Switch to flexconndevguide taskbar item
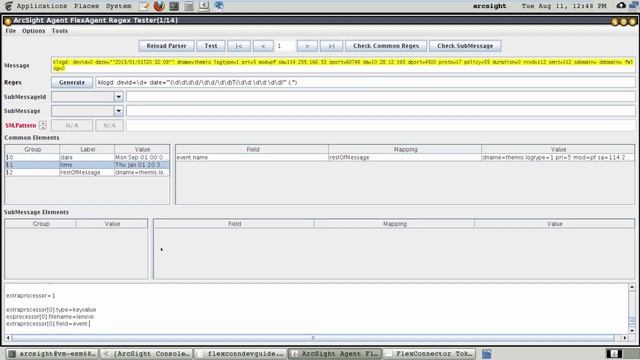 (x=241, y=353)
